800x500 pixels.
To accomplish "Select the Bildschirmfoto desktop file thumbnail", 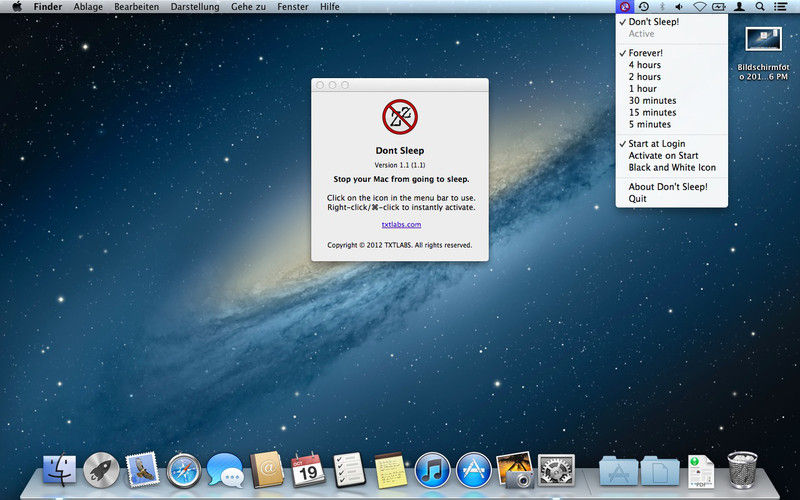I will pos(763,39).
